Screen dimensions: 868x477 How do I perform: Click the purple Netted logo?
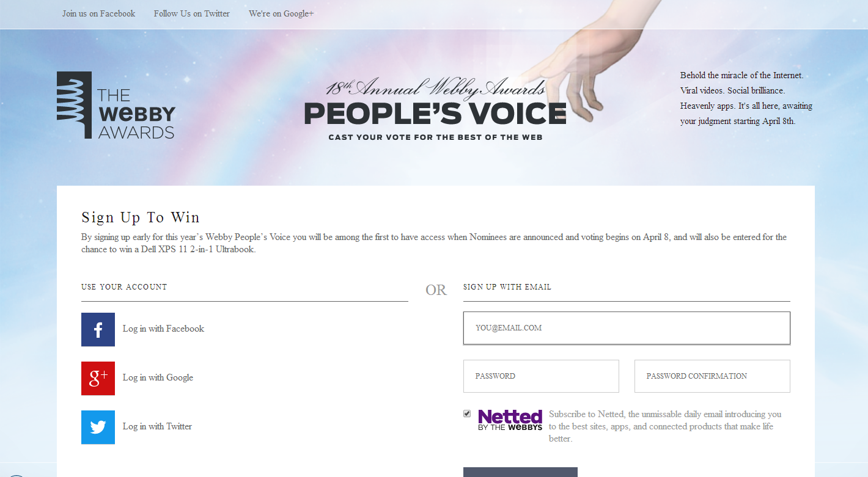510,420
